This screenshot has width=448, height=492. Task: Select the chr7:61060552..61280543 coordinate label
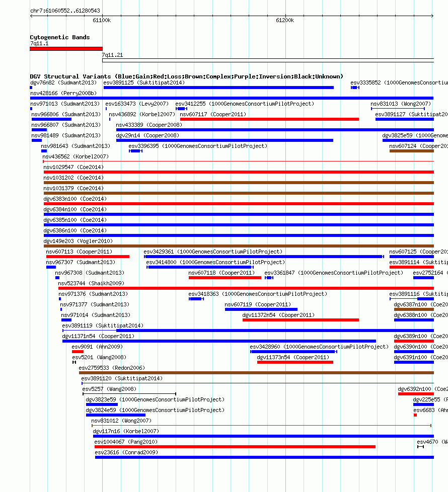click(65, 11)
